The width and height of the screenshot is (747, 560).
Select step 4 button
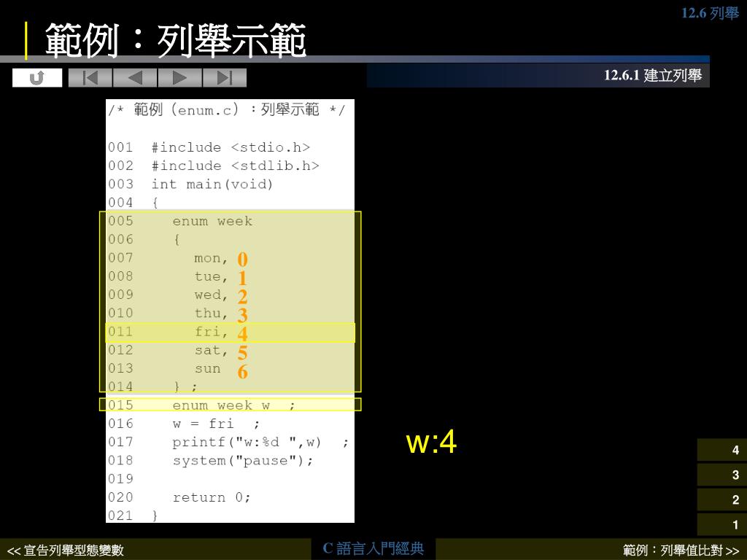722,450
